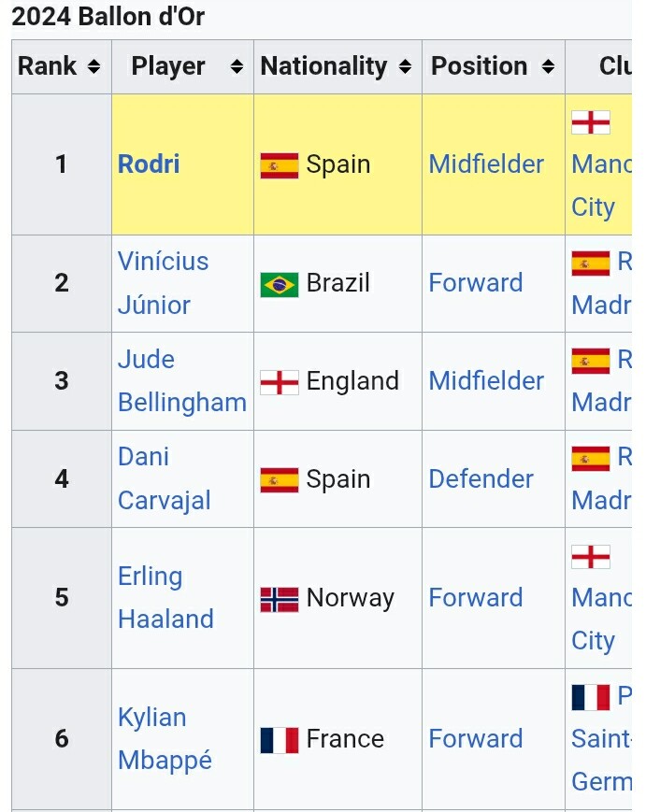Click the Brazil flag icon
The image size is (646, 812).
[280, 284]
